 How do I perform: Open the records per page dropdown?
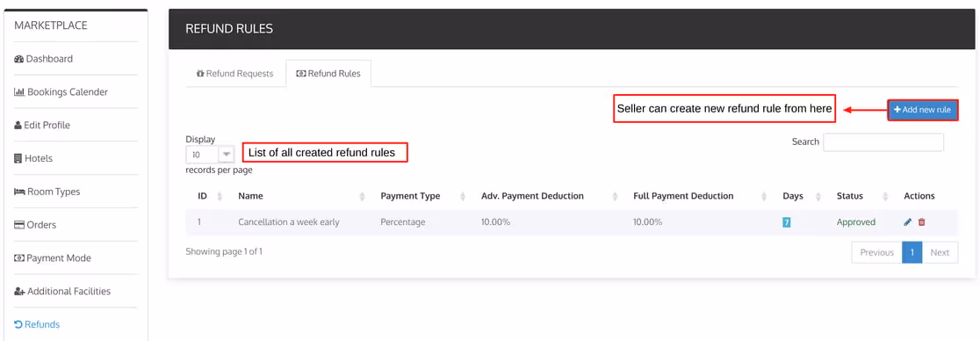coord(210,154)
